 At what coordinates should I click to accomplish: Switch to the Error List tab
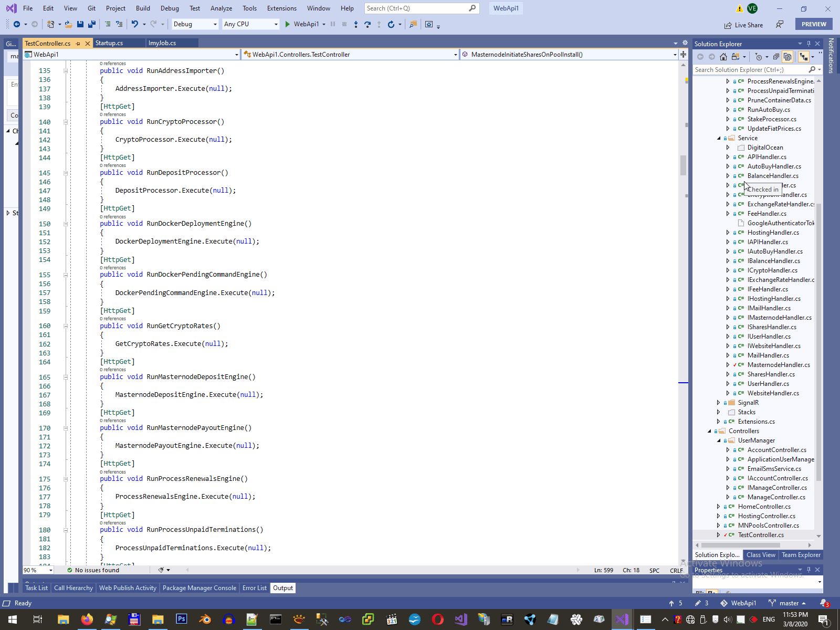pyautogui.click(x=255, y=588)
